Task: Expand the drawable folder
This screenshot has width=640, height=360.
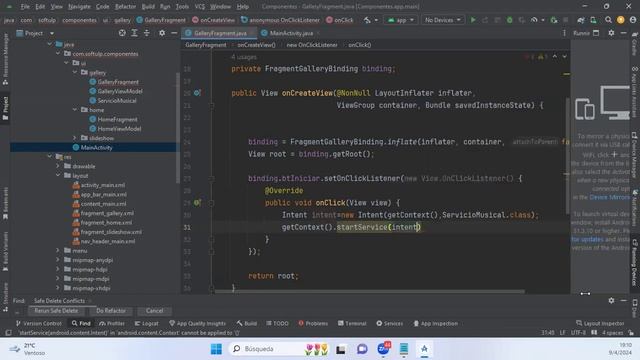Action: point(58,166)
